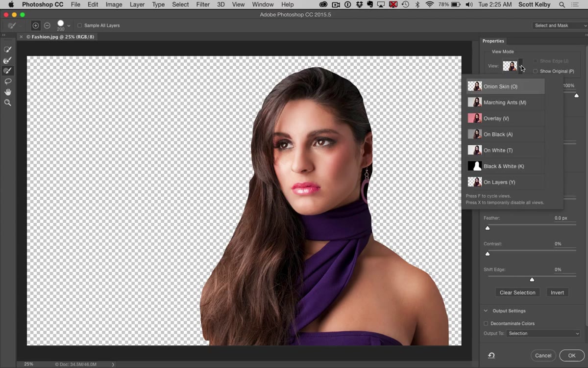Expand the collapsed toolbar with double arrows
Screen dimensions: 588x368
click(4, 35)
